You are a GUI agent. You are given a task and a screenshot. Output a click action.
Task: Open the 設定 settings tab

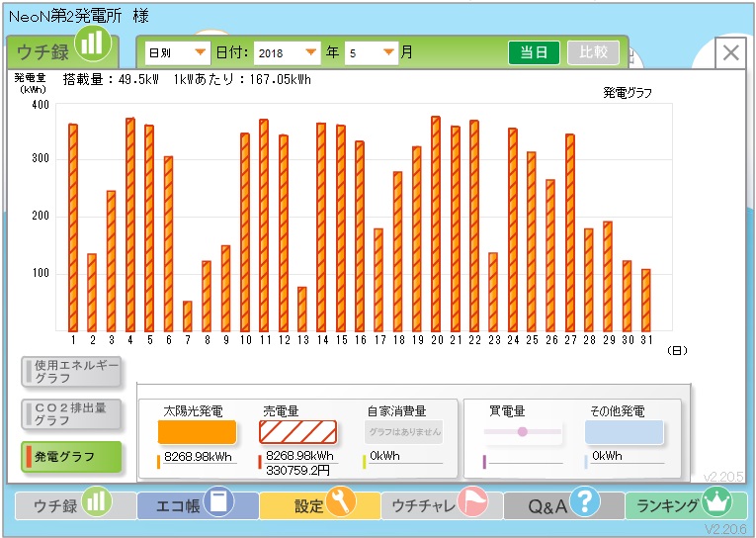point(319,505)
